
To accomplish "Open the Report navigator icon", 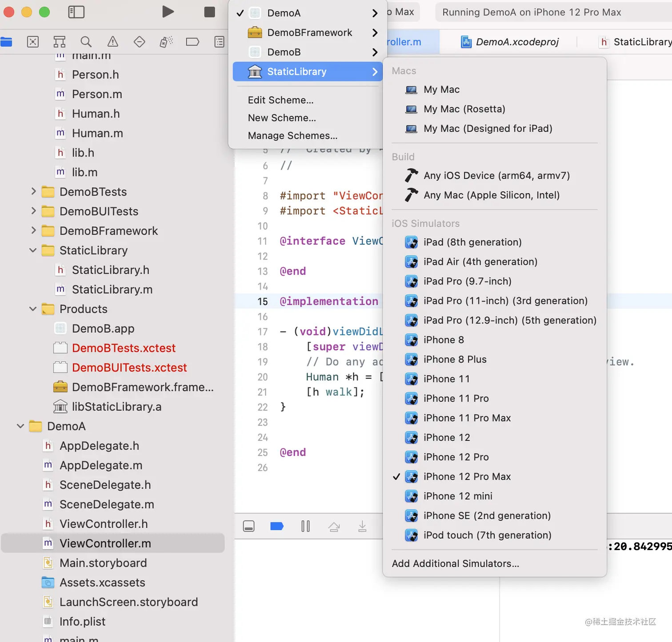I will tap(220, 42).
